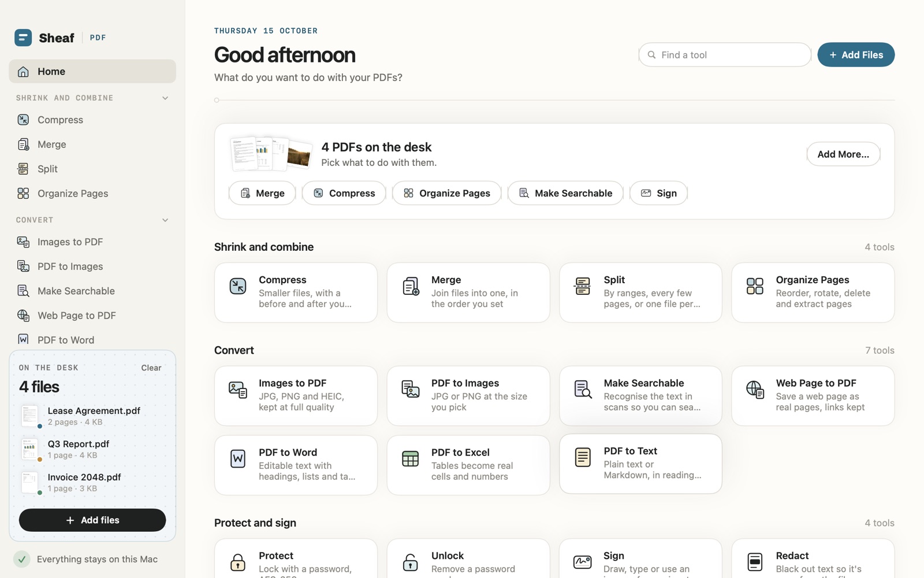
Task: Click the Add More... button
Action: click(843, 154)
